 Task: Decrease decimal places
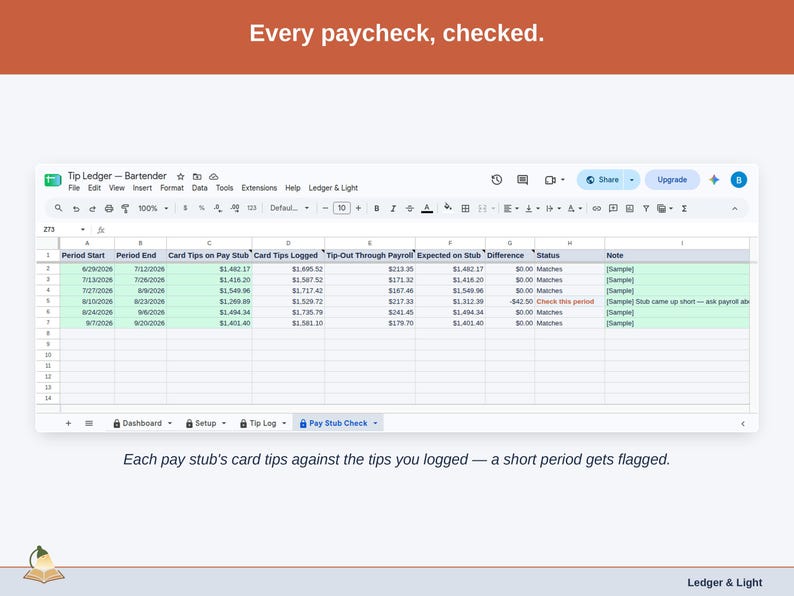(218, 208)
